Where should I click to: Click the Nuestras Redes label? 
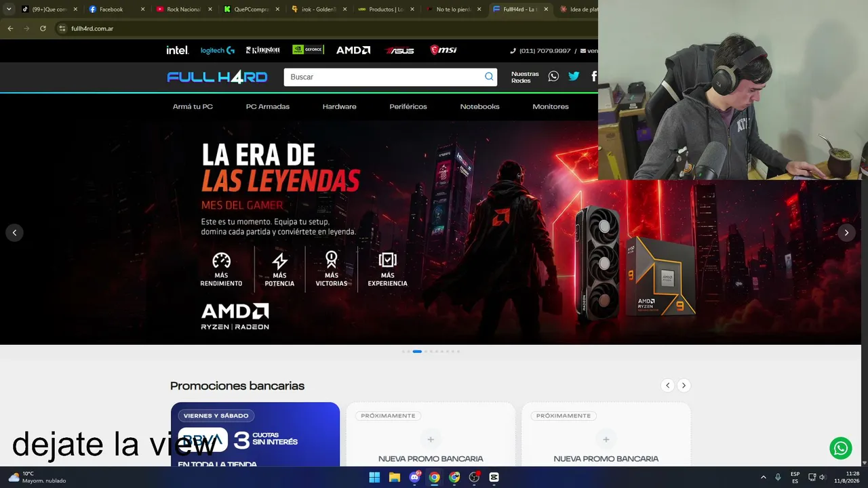pyautogui.click(x=525, y=77)
